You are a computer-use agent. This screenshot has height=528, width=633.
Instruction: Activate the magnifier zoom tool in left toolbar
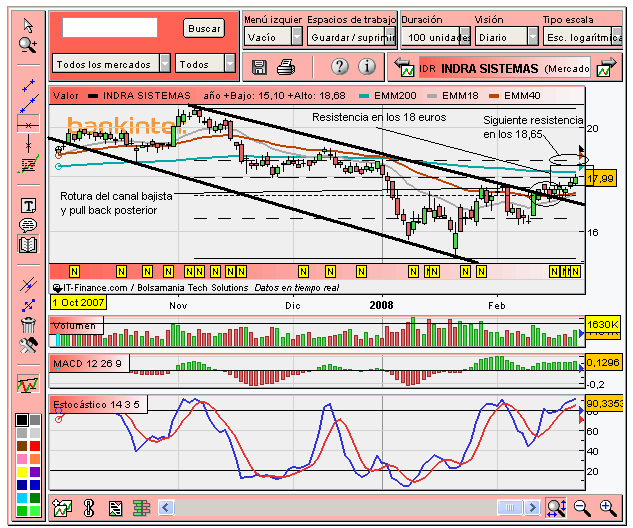pyautogui.click(x=28, y=45)
